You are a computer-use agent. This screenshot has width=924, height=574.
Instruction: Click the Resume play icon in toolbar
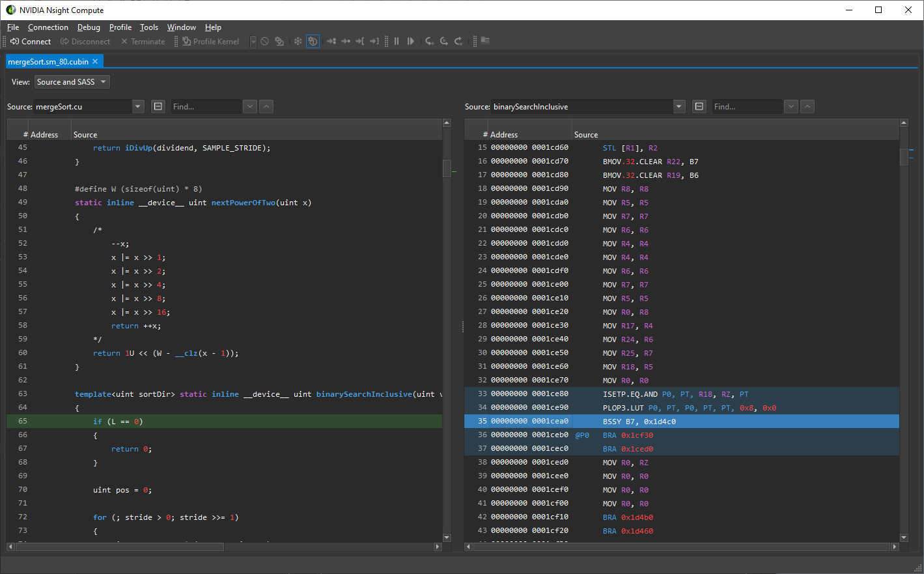(411, 41)
